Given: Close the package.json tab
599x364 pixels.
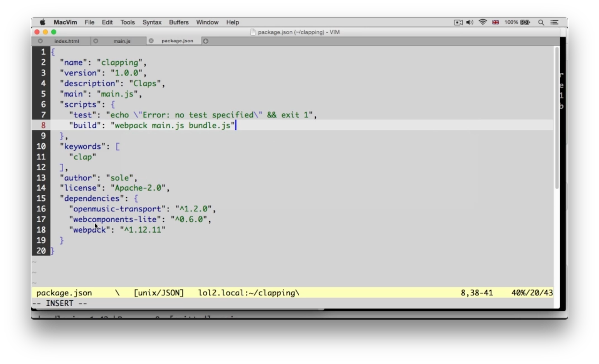Looking at the screenshot, I should pyautogui.click(x=151, y=41).
